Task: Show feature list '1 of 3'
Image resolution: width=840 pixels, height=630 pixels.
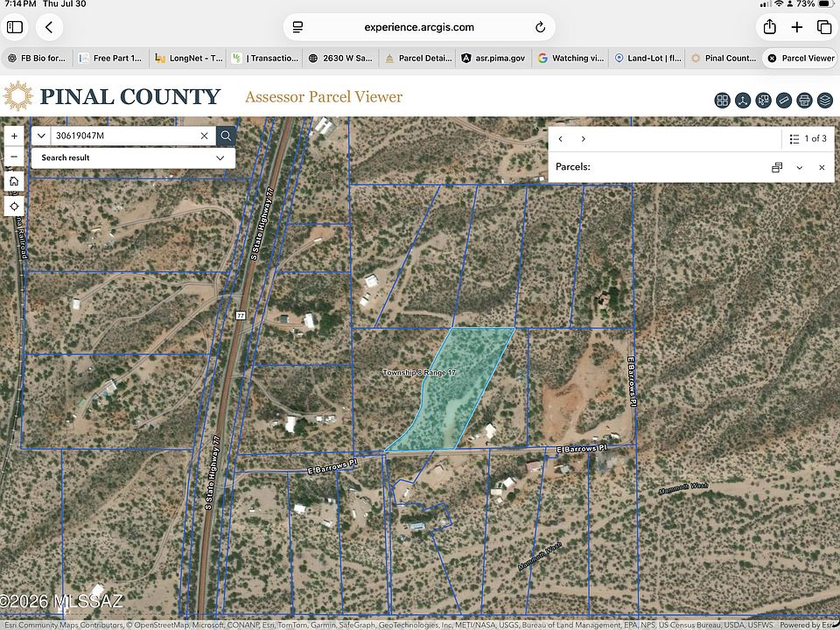Action: pyautogui.click(x=808, y=139)
